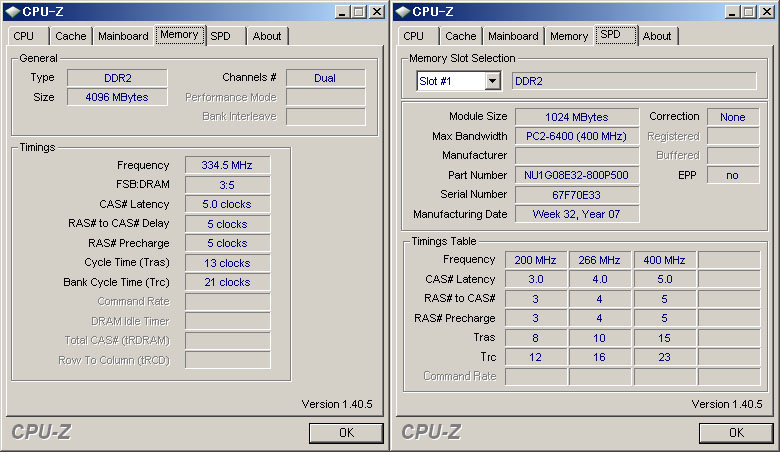Click the memory Type field showing DDR2

click(117, 78)
